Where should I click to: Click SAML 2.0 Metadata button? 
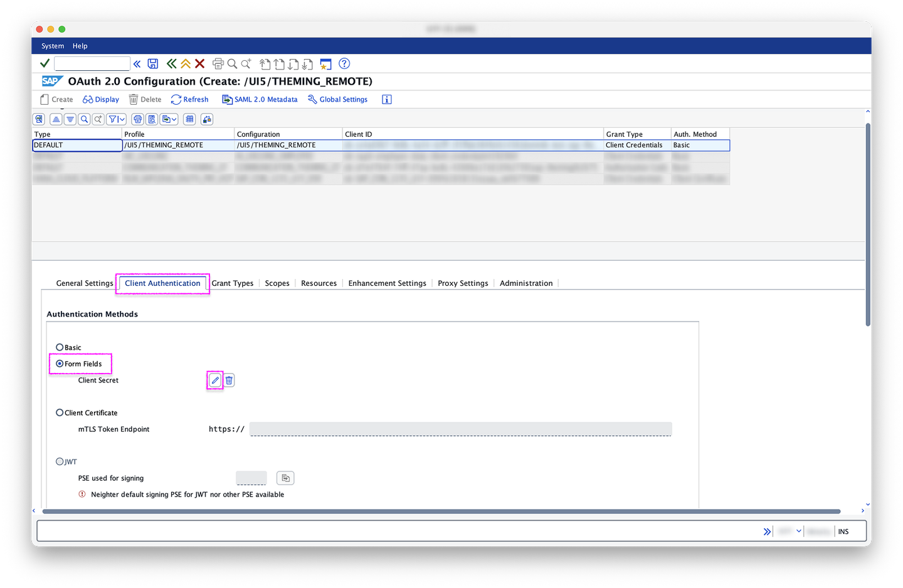[x=260, y=99]
